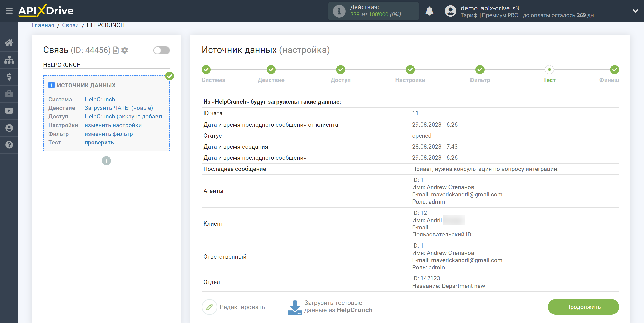Screen dimensions: 644x323
Task: Click the Department new name value
Action: [x=463, y=286]
